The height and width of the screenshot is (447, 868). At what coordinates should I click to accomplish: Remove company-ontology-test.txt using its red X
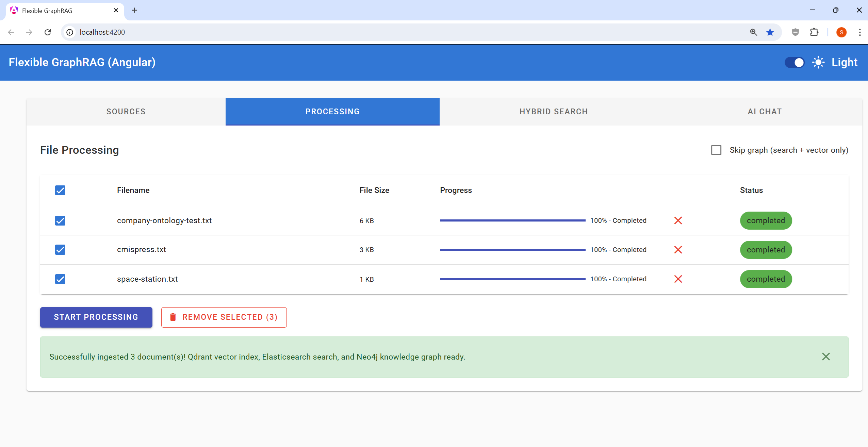tap(678, 220)
